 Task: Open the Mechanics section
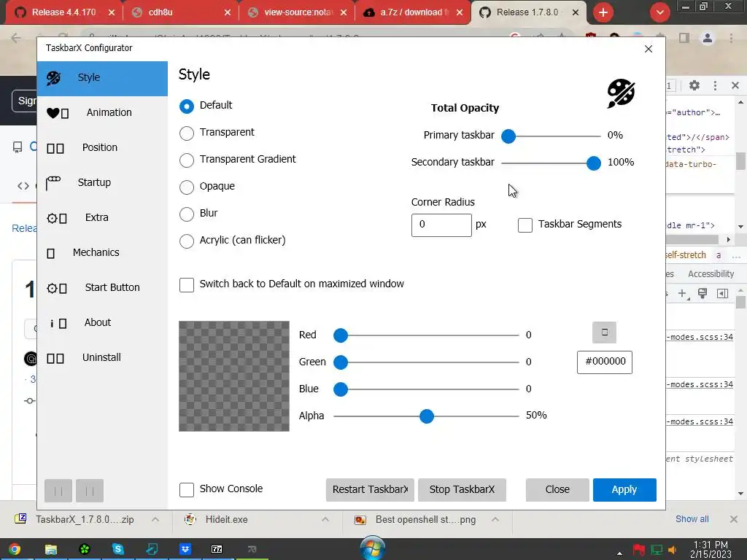[x=102, y=253]
